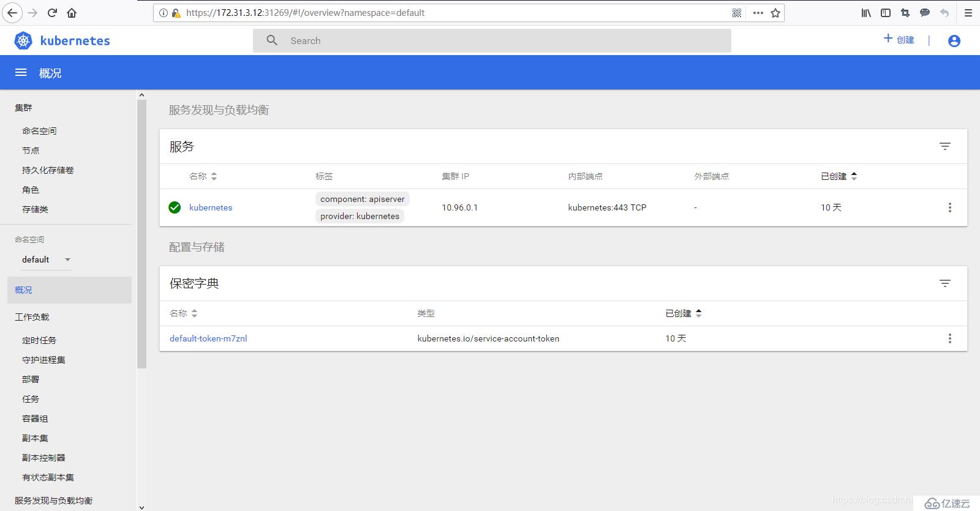Click the search magnifier icon
Image resolution: width=980 pixels, height=511 pixels.
tap(272, 40)
